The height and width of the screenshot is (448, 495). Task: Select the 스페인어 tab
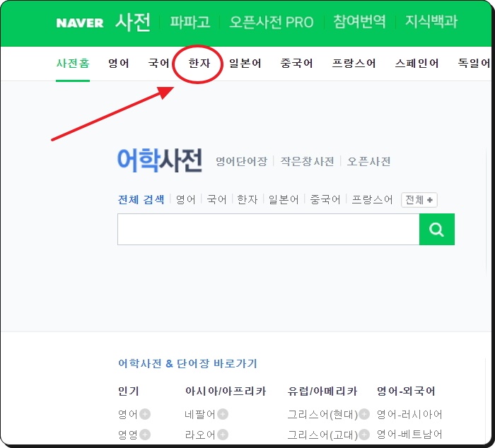(417, 64)
